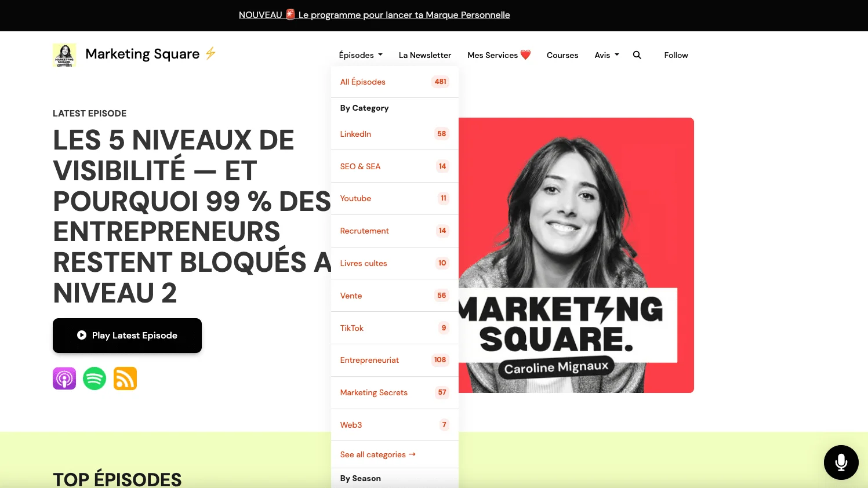Click the search magnifier icon
Viewport: 868px width, 488px height.
[637, 55]
